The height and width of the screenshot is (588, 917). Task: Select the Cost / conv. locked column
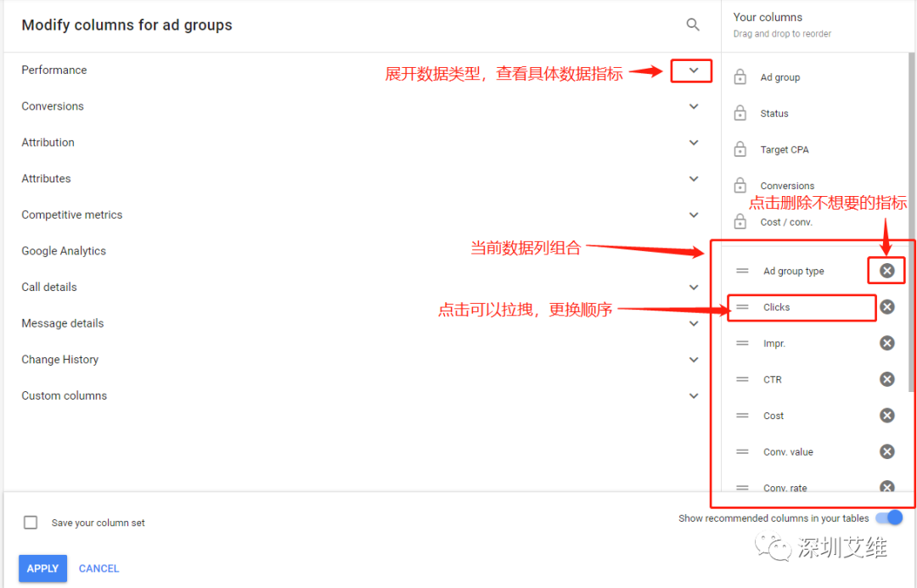[786, 222]
